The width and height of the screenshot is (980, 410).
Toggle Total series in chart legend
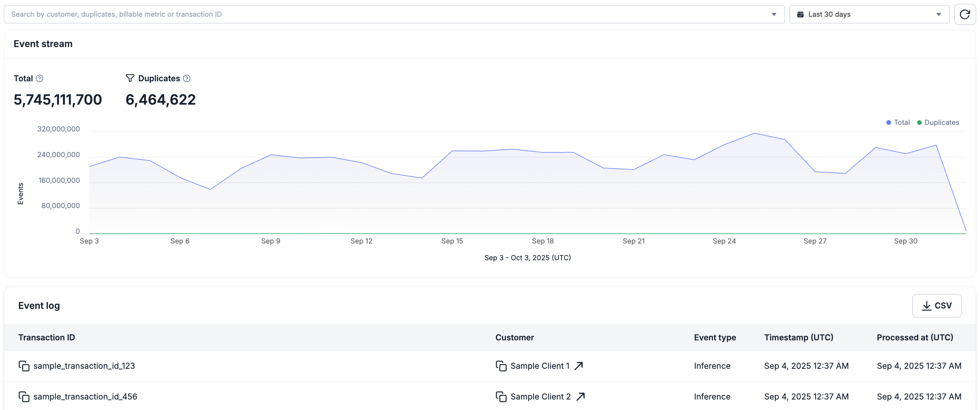(x=898, y=123)
